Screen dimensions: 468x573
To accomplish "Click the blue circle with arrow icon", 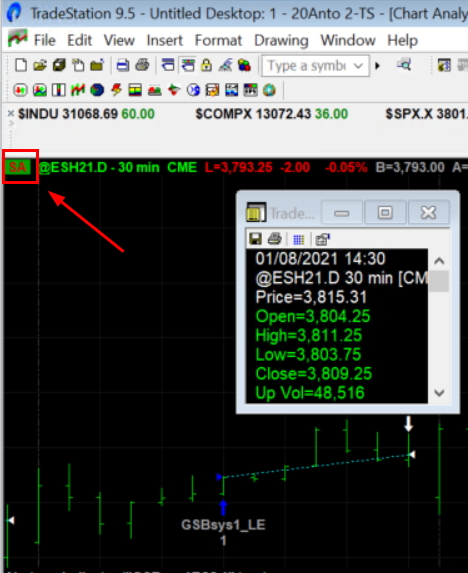I will (193, 90).
